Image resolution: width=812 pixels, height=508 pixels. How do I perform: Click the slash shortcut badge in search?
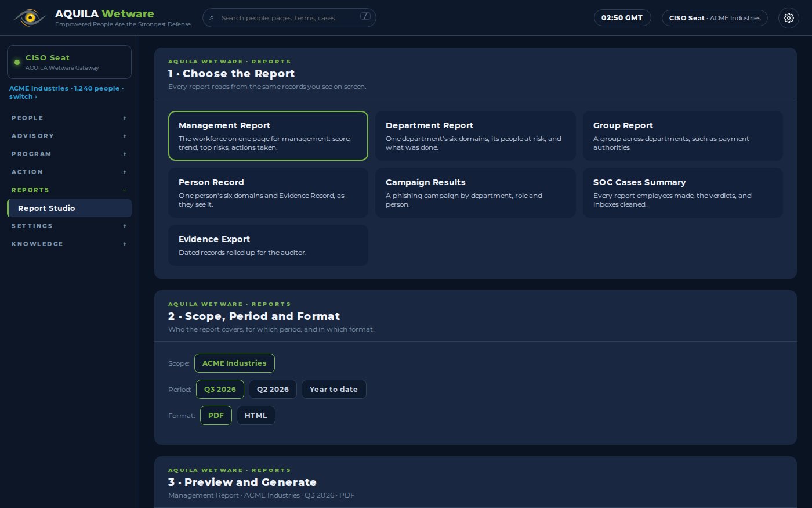365,16
